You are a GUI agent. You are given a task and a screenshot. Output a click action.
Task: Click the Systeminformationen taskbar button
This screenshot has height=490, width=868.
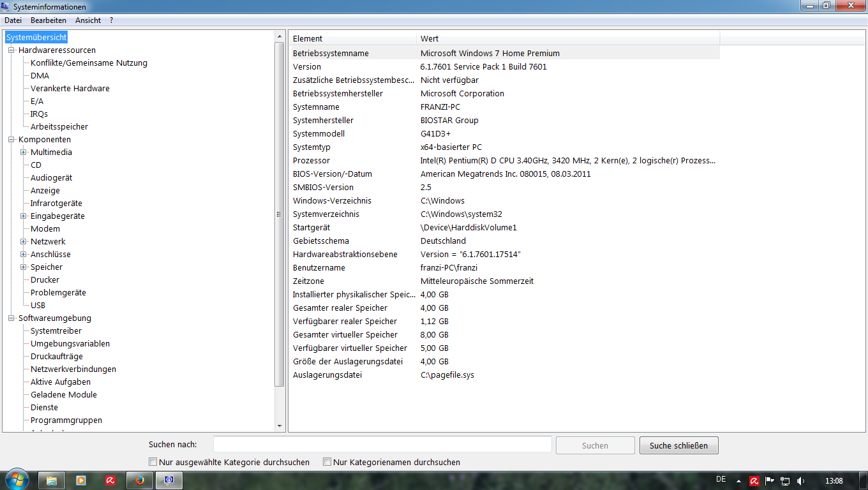click(x=169, y=480)
